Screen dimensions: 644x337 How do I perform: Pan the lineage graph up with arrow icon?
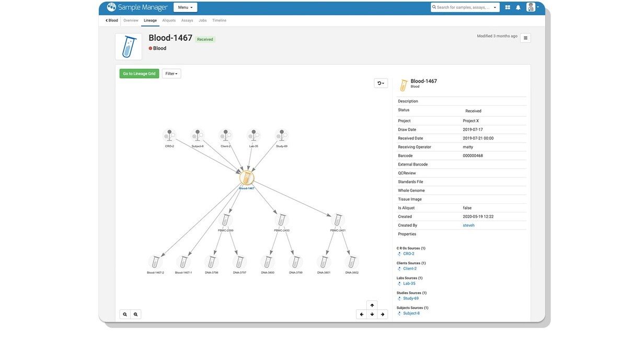372,305
